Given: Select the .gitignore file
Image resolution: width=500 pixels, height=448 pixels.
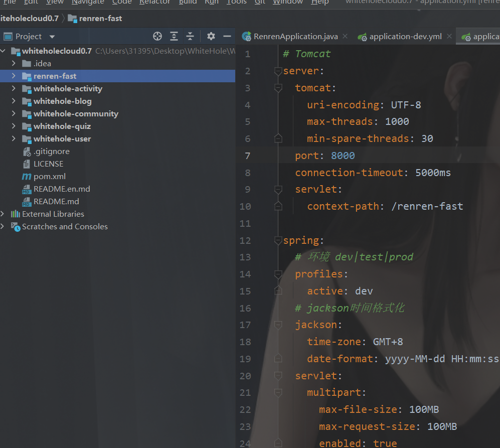Looking at the screenshot, I should [x=51, y=151].
